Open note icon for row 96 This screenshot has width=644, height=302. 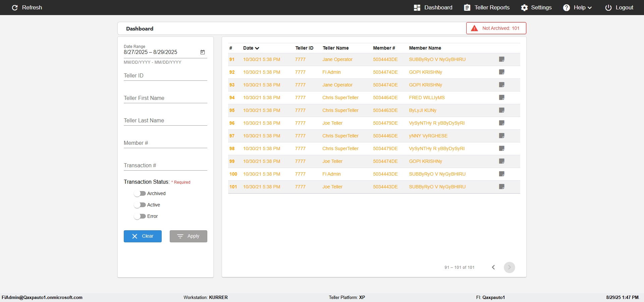(502, 123)
